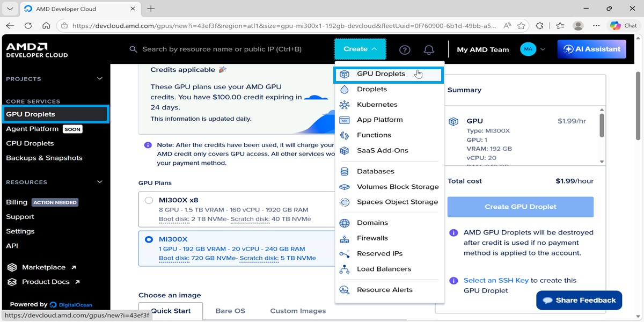Collapse the Create dropdown button
Image resolution: width=644 pixels, height=322 pixels.
tap(360, 49)
